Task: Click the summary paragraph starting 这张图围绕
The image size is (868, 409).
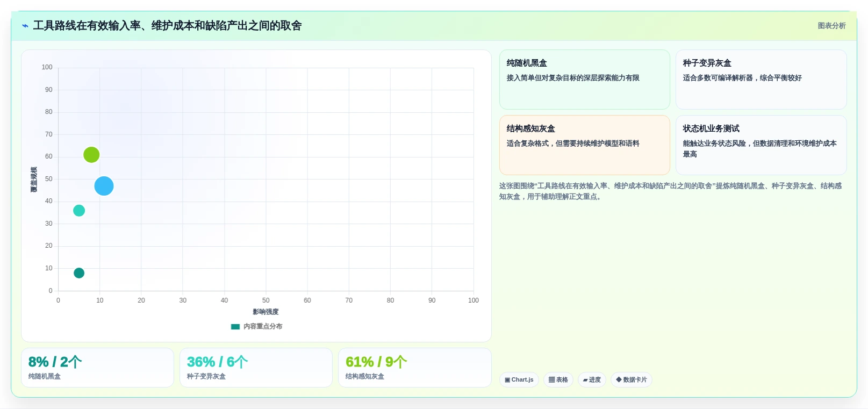Action: tap(671, 191)
